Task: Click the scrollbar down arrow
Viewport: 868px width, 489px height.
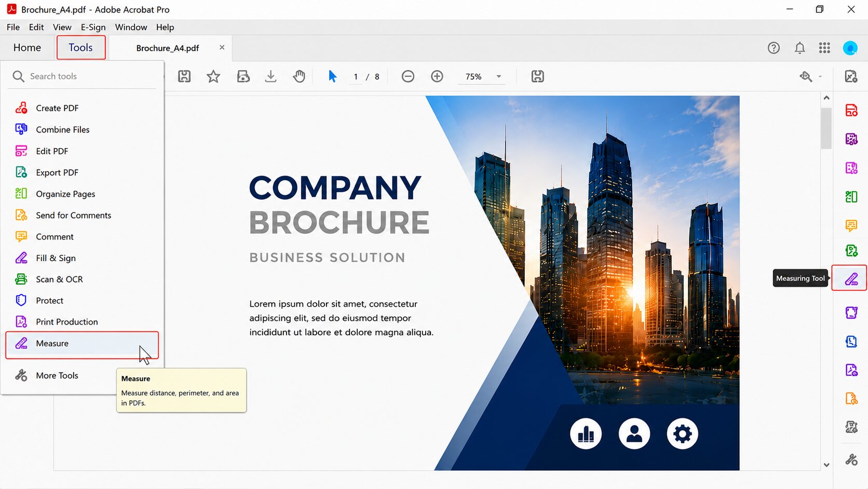Action: click(x=826, y=465)
